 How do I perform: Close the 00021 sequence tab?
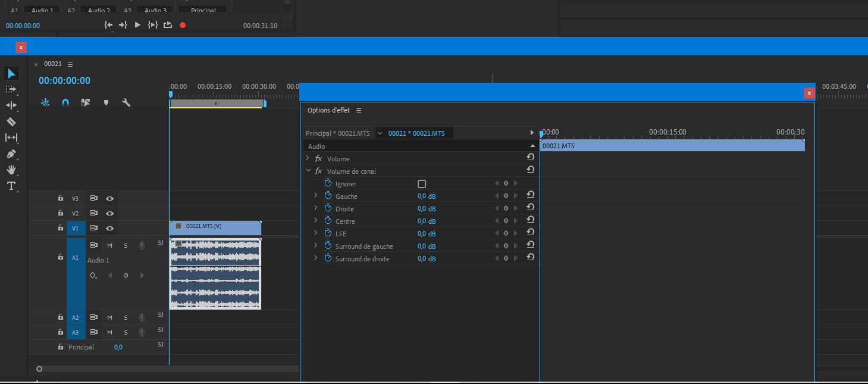point(36,64)
